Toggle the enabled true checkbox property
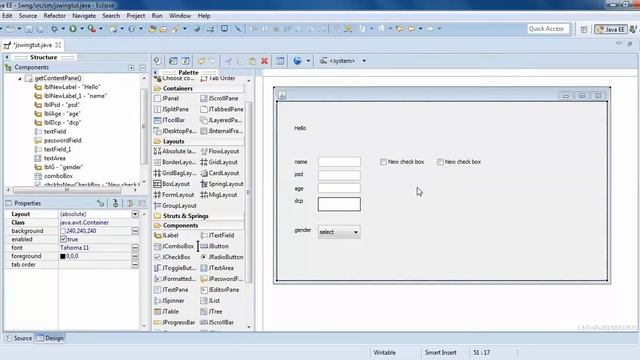Screen dimensions: 640x360 click(x=63, y=240)
